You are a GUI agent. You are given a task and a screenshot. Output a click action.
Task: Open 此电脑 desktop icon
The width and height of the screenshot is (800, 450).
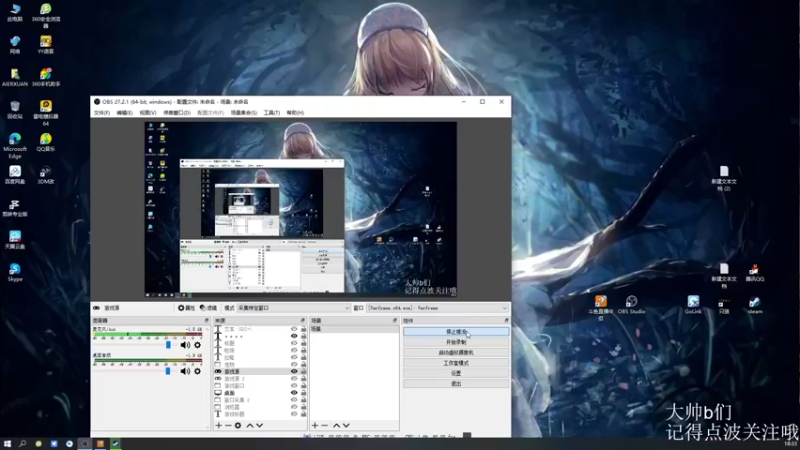[x=15, y=12]
